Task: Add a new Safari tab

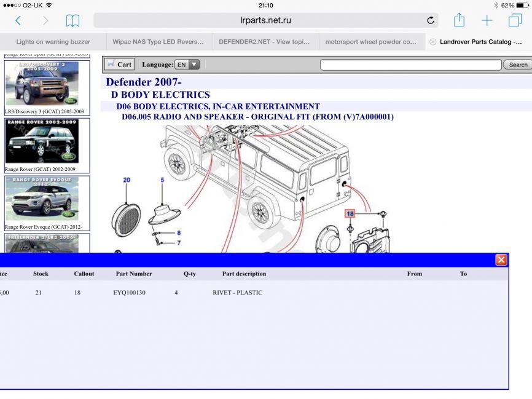Action: pyautogui.click(x=487, y=20)
